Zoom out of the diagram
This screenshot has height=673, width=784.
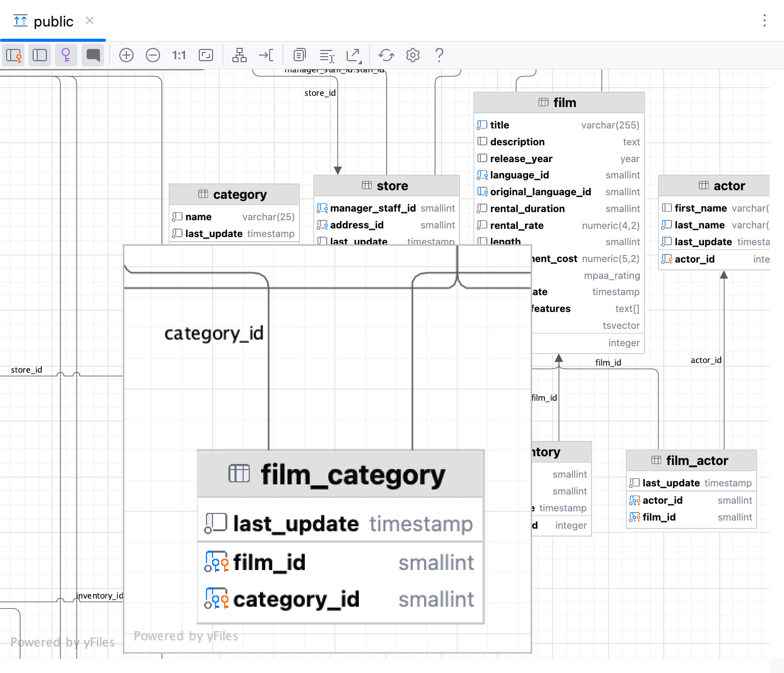153,55
